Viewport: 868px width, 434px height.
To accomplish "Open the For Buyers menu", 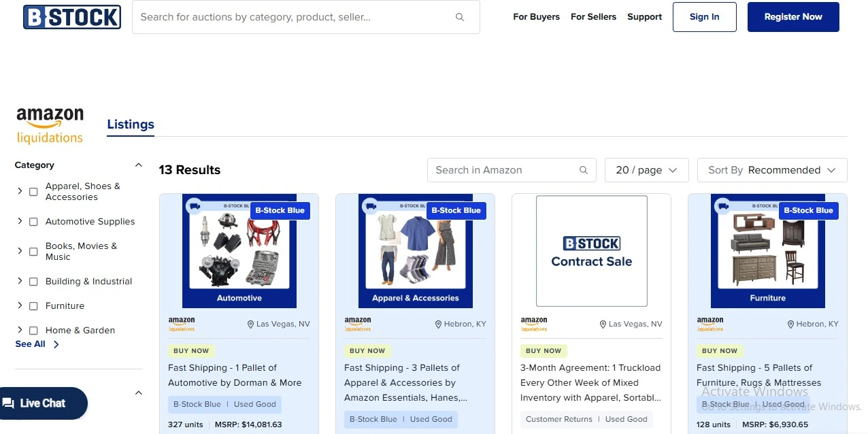I will (x=536, y=17).
